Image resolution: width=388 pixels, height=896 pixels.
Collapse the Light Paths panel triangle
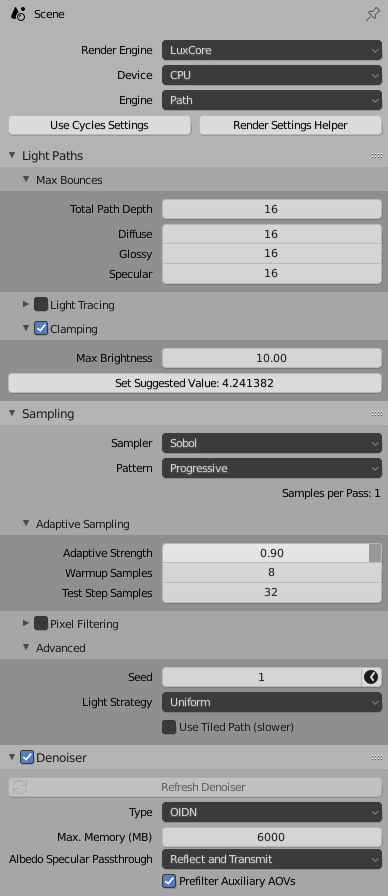13,155
